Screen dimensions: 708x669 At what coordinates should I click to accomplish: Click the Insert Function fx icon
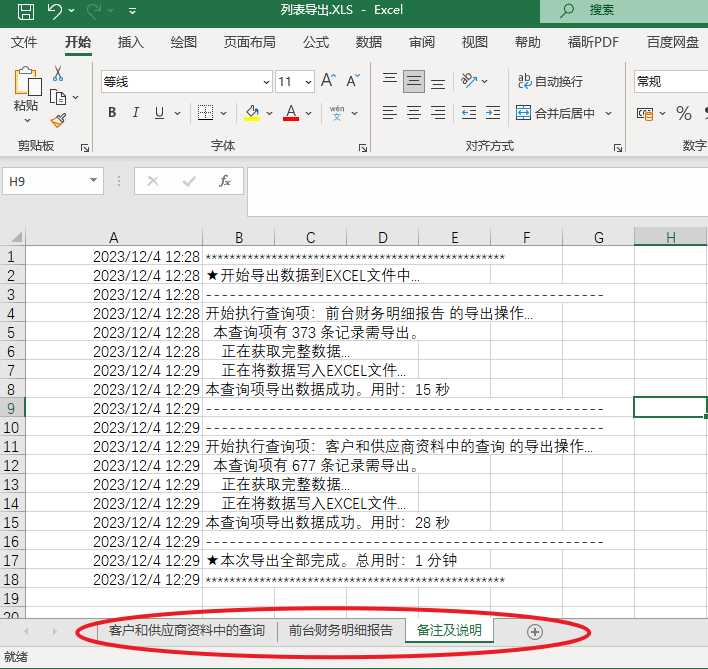click(225, 181)
